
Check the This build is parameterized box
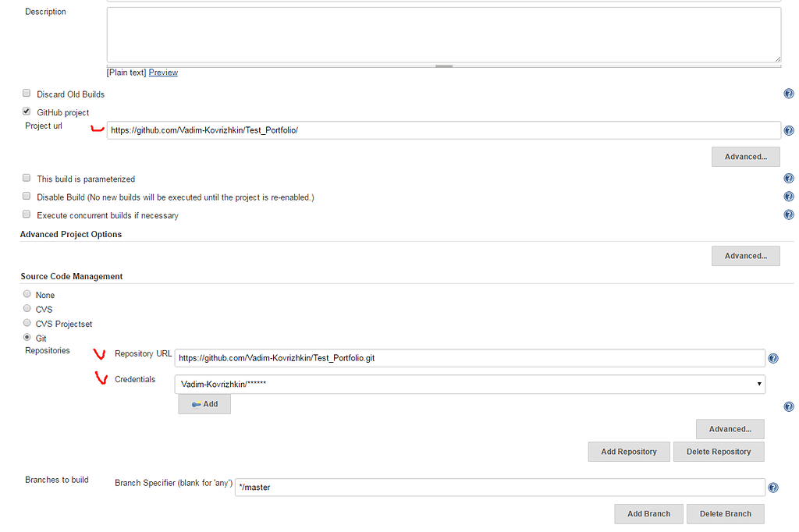point(26,177)
